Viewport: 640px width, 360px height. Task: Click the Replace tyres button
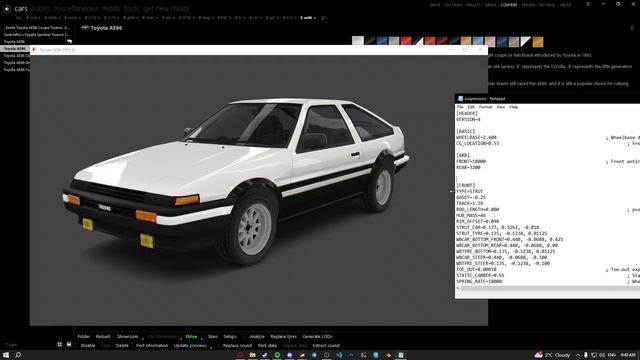point(283,336)
